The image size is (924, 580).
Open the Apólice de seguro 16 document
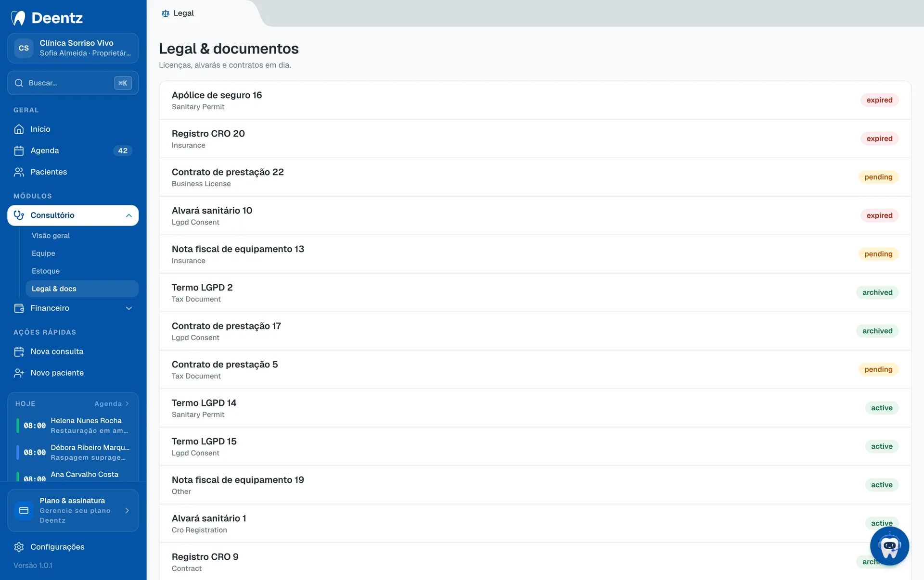pyautogui.click(x=535, y=100)
